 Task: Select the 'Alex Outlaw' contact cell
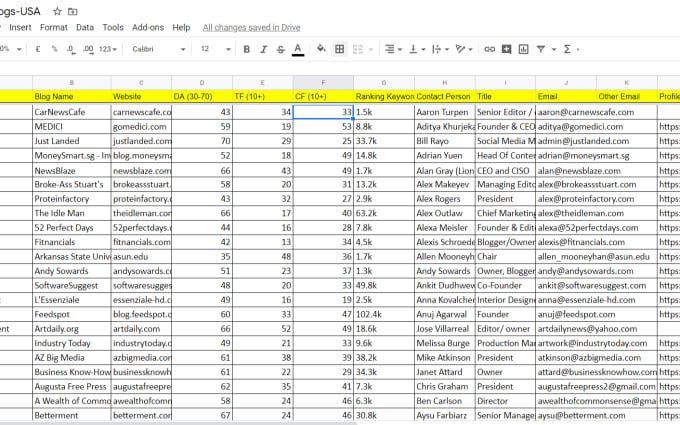[445, 213]
